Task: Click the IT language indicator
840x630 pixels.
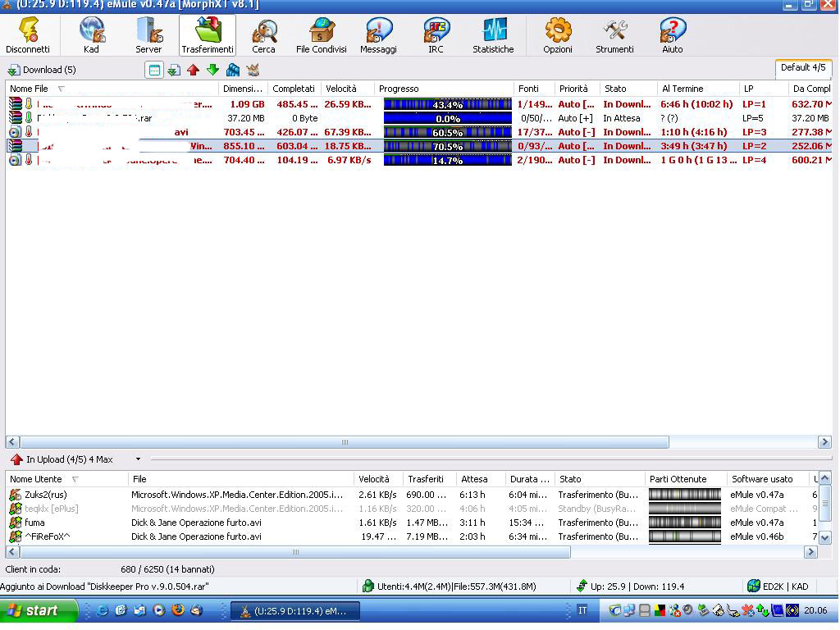Action: [x=582, y=610]
